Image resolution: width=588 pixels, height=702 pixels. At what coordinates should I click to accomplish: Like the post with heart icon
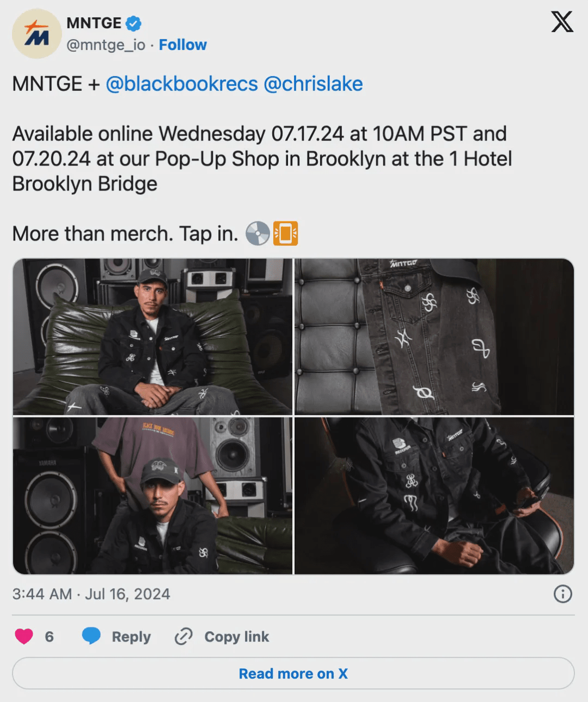pyautogui.click(x=24, y=636)
